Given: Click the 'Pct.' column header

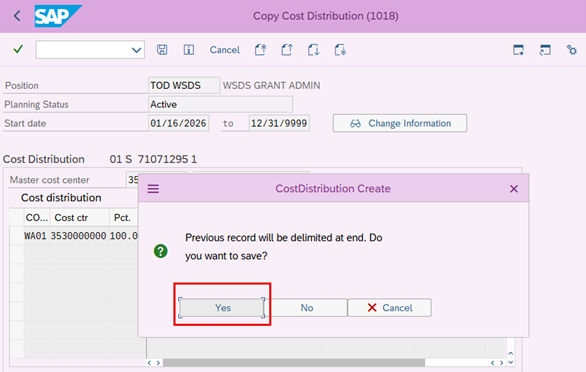Looking at the screenshot, I should (x=124, y=218).
